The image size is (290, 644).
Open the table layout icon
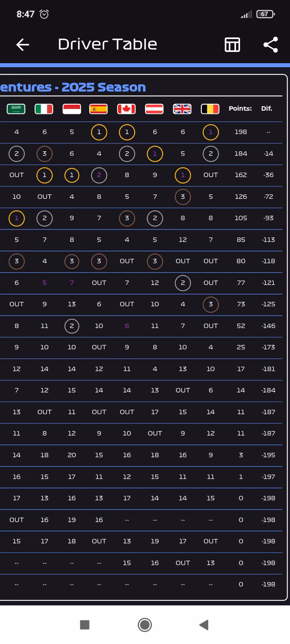point(232,45)
